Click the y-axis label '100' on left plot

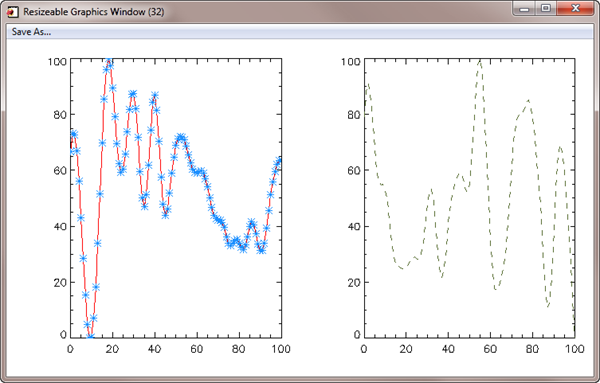(x=57, y=62)
